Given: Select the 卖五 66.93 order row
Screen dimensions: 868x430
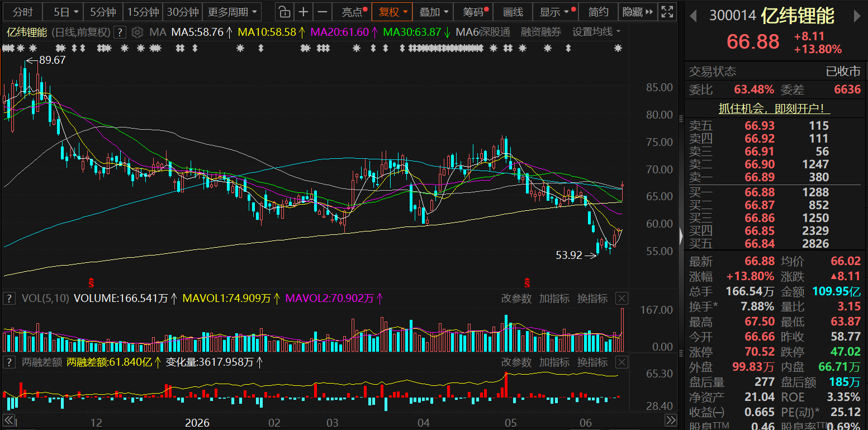Looking at the screenshot, I should (x=775, y=126).
